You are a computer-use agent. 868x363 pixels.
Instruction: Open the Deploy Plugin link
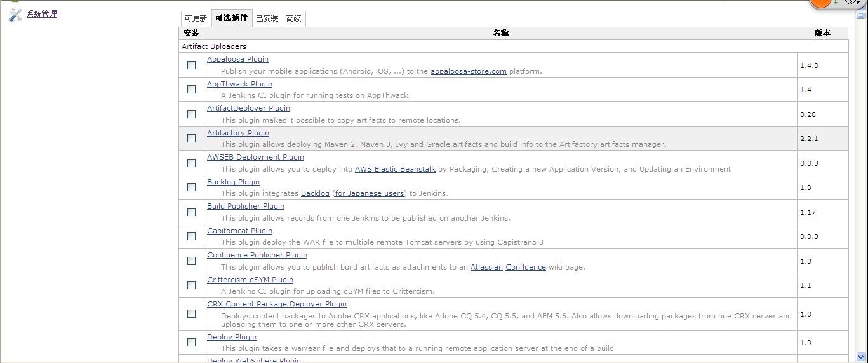coord(232,337)
